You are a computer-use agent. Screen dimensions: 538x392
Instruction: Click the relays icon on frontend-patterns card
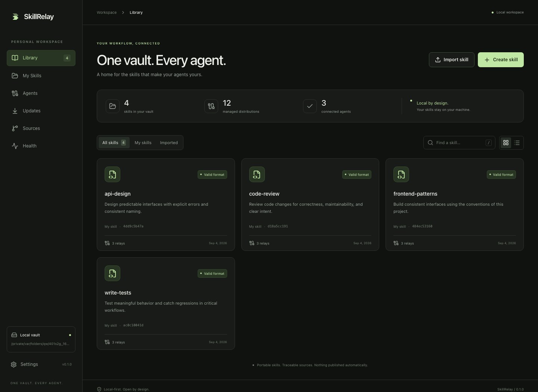point(396,243)
